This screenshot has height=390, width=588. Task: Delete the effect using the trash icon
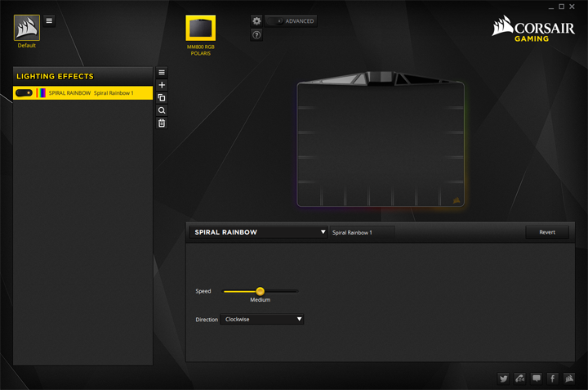pyautogui.click(x=162, y=123)
